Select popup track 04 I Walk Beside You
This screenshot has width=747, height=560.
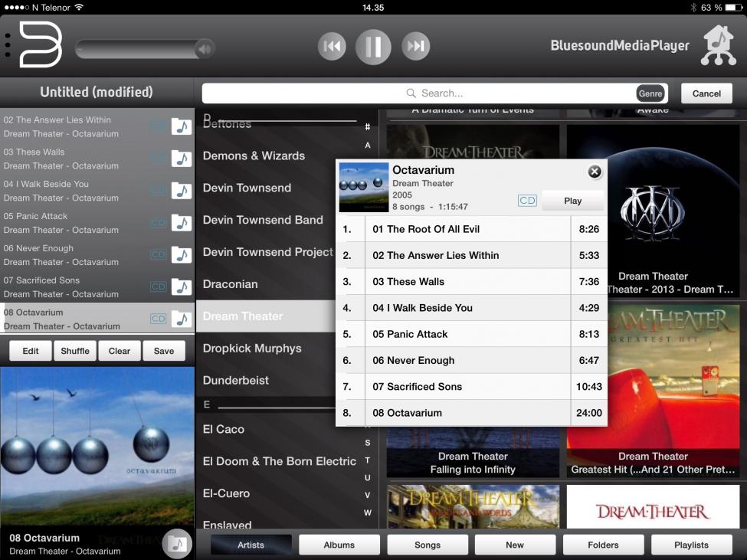472,308
